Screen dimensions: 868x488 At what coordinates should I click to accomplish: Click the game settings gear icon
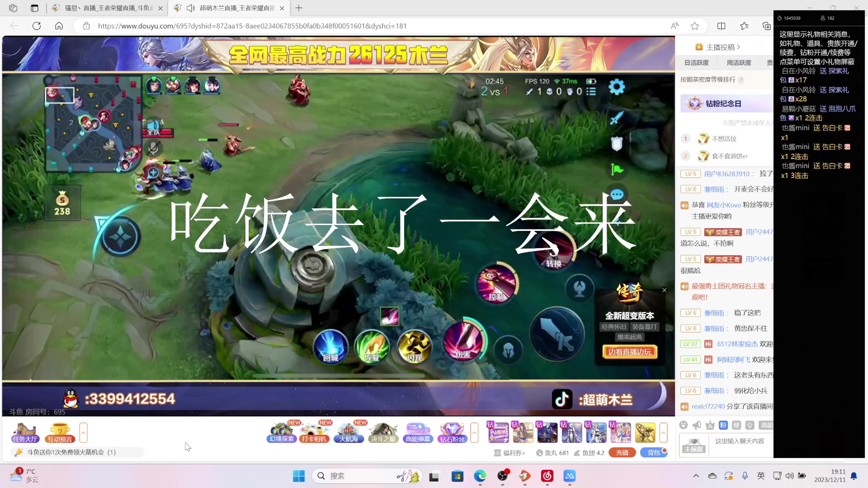point(617,86)
